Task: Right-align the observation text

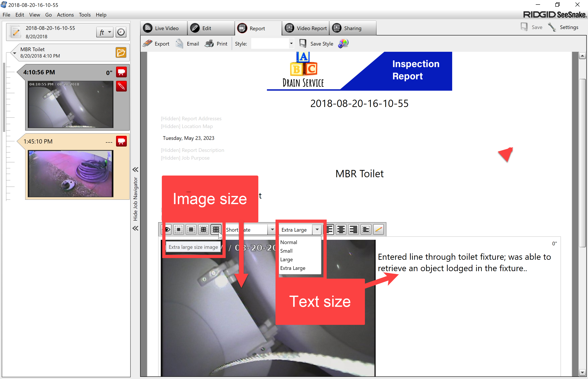Action: (354, 230)
